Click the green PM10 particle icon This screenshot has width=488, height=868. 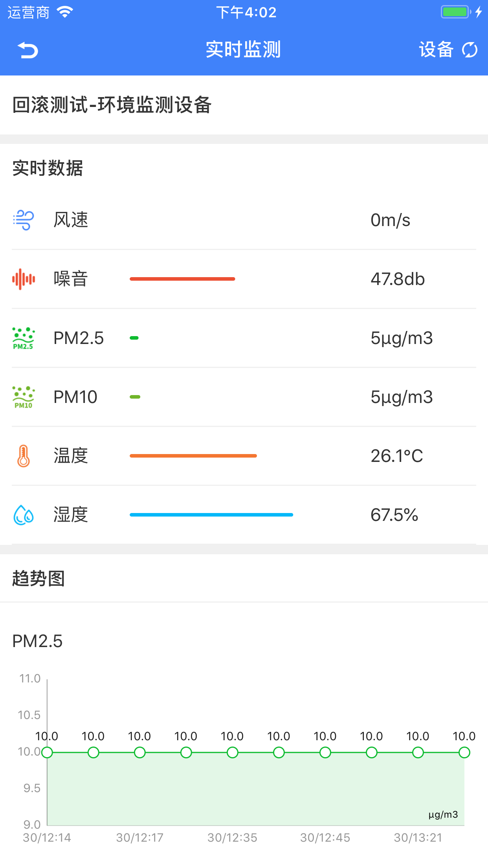(24, 397)
